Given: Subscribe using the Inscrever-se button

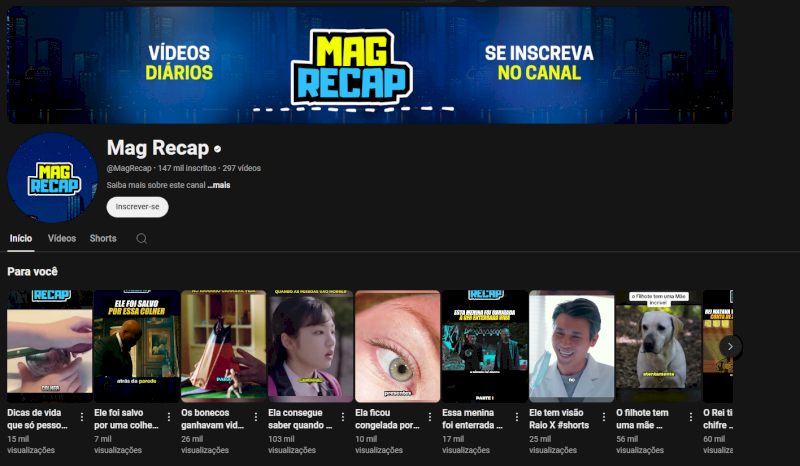Looking at the screenshot, I should coord(137,207).
